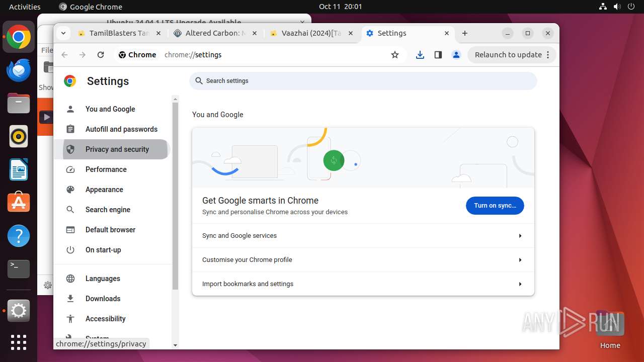Open the clock and calendar menu

(340, 7)
